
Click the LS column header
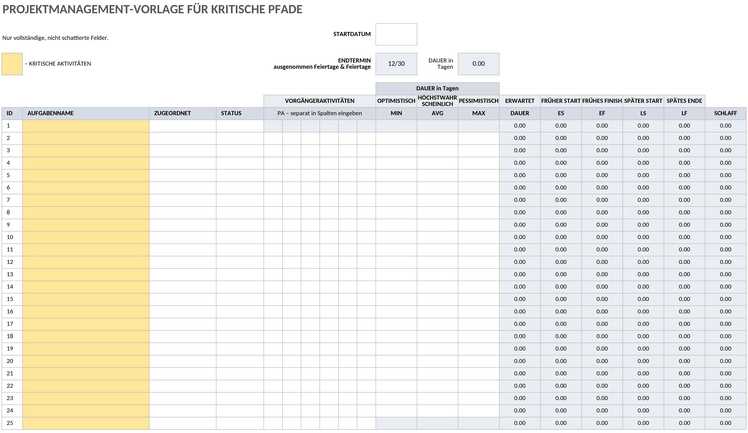point(643,113)
